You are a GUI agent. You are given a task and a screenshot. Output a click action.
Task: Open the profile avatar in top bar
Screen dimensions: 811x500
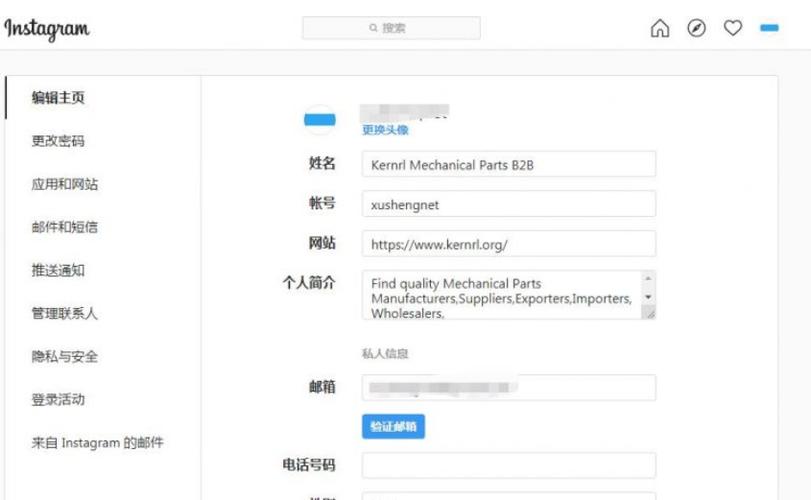769,28
